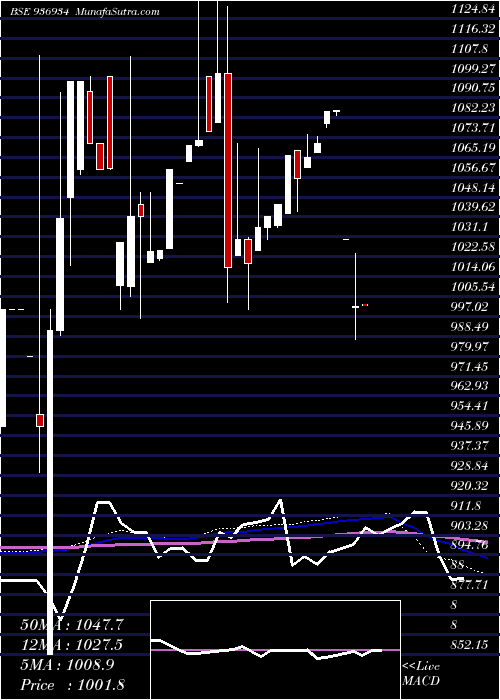
Task: Click inside the MACD inset chart
Action: tap(275, 650)
